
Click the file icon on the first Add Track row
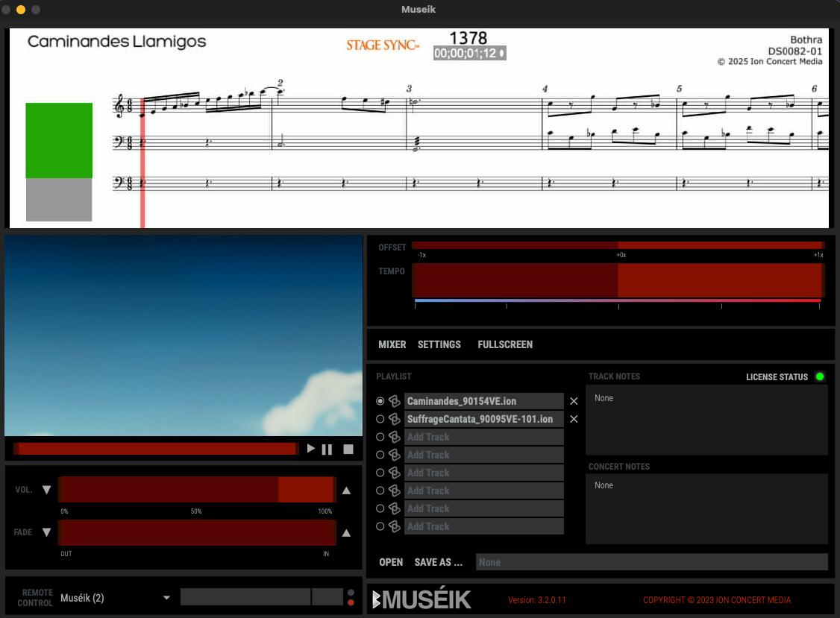(x=395, y=437)
